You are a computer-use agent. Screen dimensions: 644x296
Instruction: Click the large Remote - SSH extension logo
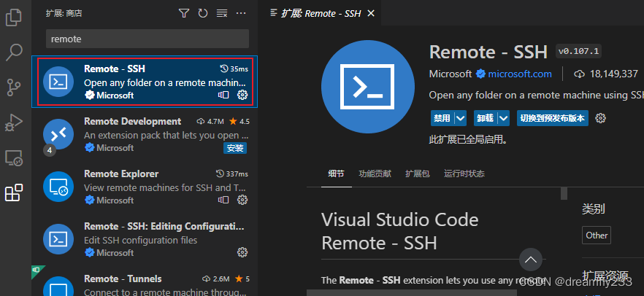click(368, 87)
